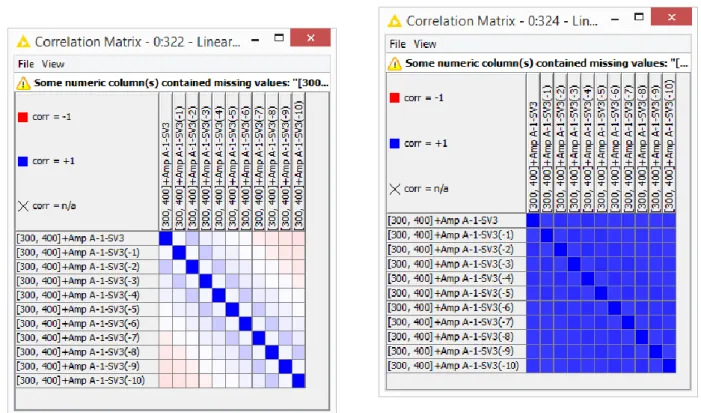Select row SV3(-1) label in 0:324 window
The width and height of the screenshot is (701, 413).
(456, 235)
